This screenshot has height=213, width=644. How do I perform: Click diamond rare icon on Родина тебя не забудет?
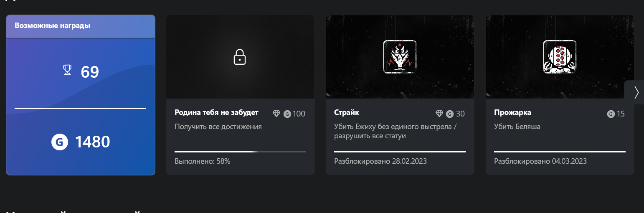pyautogui.click(x=276, y=114)
